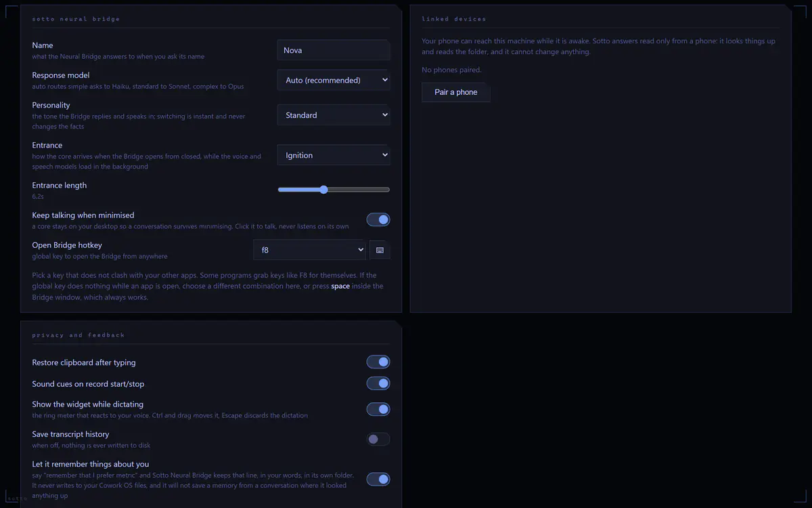Open the Response model dropdown
Screen dimensions: 812x508
(334, 80)
